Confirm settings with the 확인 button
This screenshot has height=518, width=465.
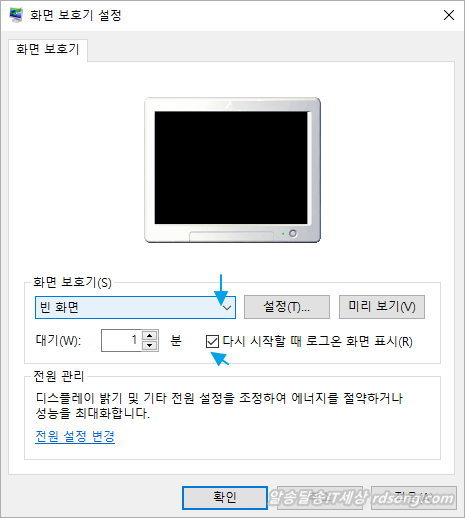point(225,498)
